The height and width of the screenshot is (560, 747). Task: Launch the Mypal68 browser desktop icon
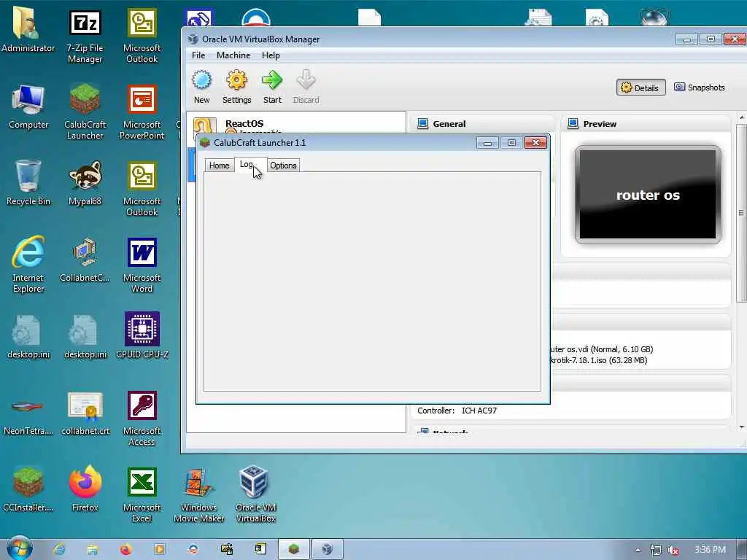pos(85,183)
